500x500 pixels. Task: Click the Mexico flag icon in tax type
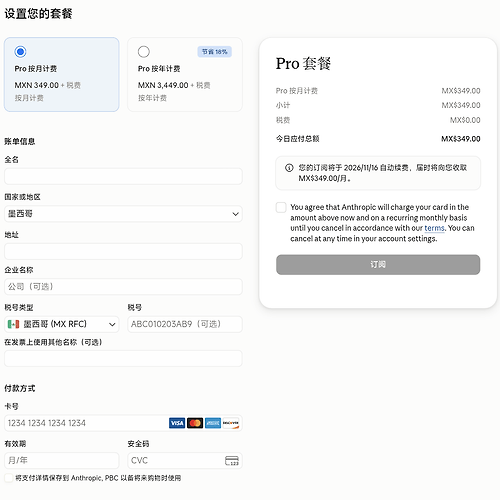pos(13,324)
